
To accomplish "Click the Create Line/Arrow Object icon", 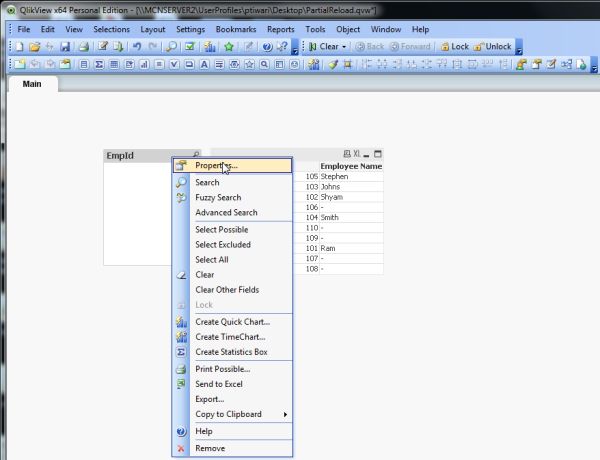I will pyautogui.click(x=219, y=64).
